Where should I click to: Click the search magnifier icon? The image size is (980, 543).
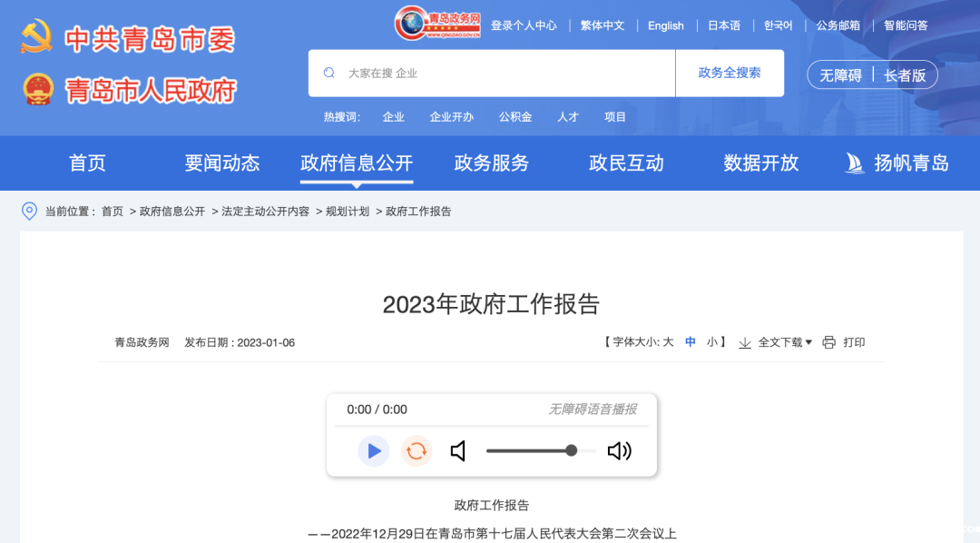328,73
